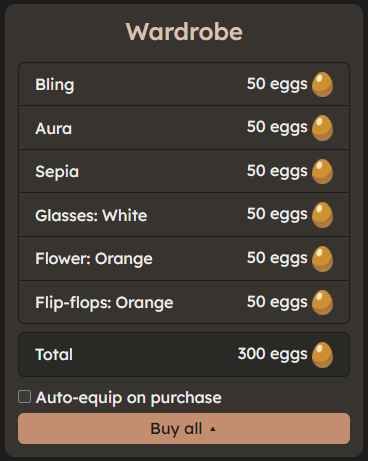Click the Auto-equip on purchase label

129,398
